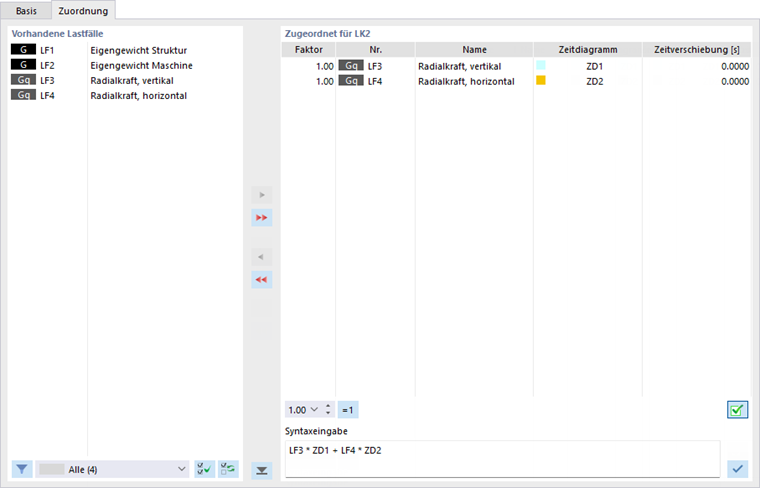Edit time shift 0.0000 for LF3

pos(735,66)
